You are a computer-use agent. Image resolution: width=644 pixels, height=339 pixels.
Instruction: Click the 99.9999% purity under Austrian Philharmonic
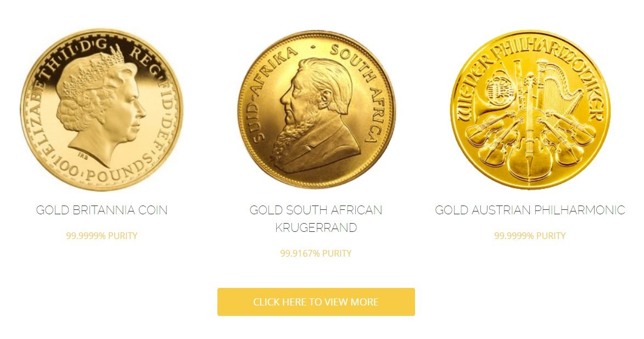[530, 236]
